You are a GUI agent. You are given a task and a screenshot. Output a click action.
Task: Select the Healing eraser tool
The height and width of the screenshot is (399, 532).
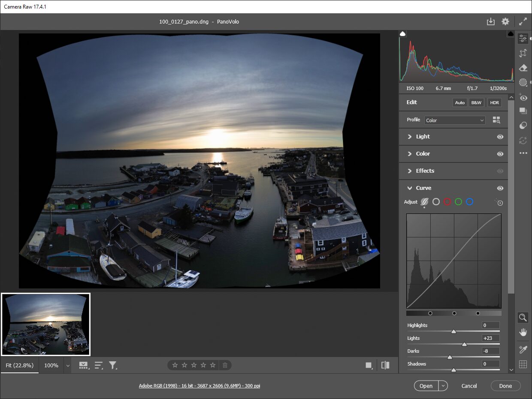[x=523, y=68]
